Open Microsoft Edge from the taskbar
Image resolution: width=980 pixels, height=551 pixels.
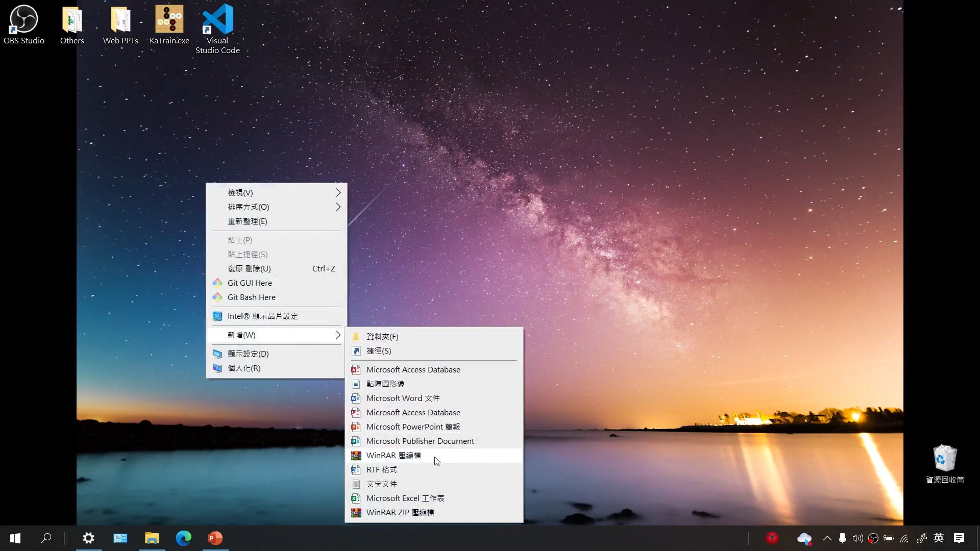click(x=183, y=538)
